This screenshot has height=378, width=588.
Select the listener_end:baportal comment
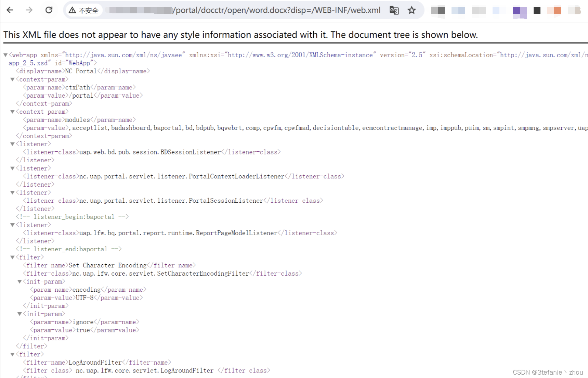(x=69, y=249)
